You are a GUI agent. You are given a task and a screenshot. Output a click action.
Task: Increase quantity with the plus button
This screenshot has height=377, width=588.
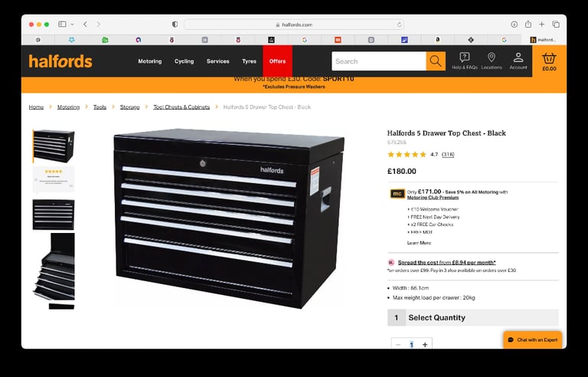tap(425, 344)
